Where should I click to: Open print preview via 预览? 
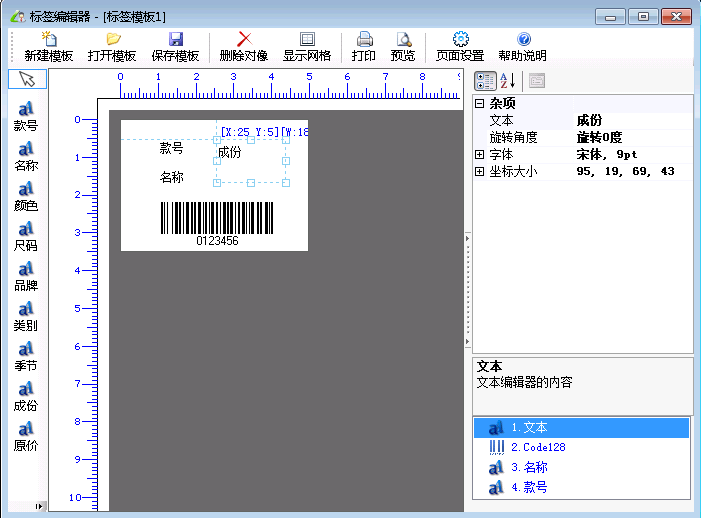click(x=403, y=46)
